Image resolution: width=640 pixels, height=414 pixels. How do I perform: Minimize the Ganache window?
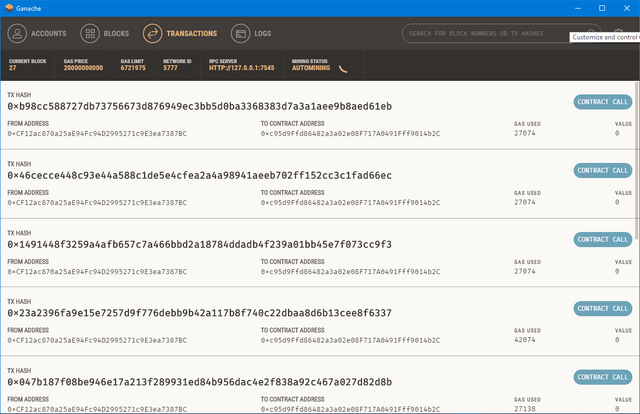pos(578,8)
